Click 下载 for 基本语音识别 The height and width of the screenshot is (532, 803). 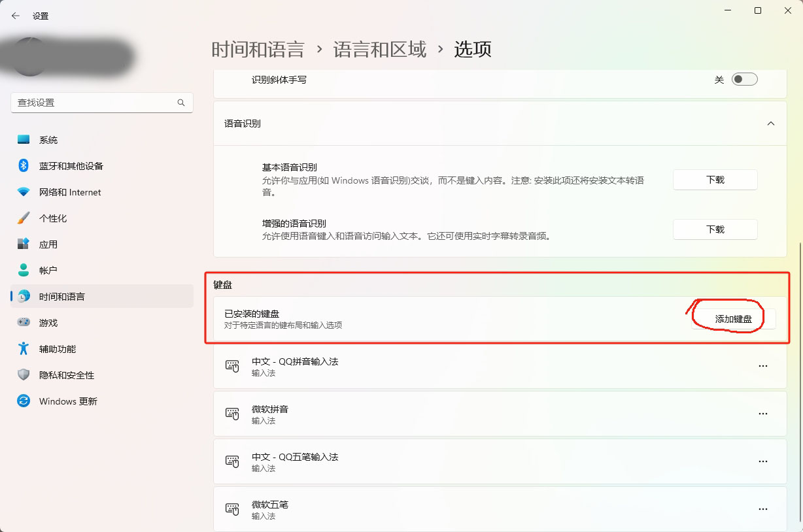click(x=715, y=180)
